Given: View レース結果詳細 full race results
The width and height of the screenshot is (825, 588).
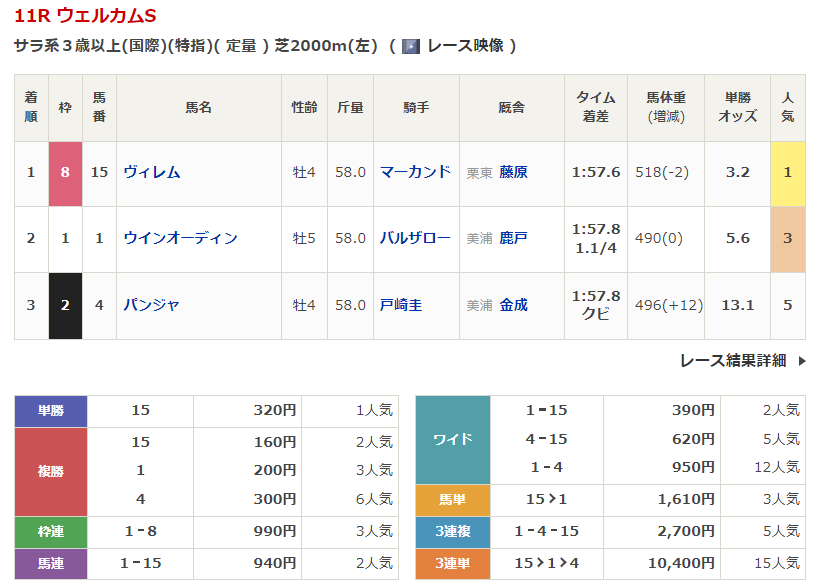Looking at the screenshot, I should (x=733, y=361).
